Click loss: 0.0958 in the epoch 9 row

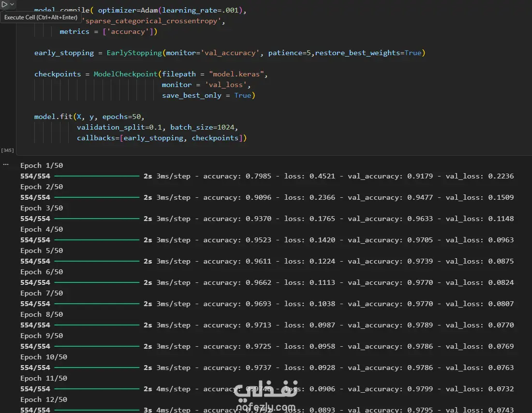[x=310, y=346]
